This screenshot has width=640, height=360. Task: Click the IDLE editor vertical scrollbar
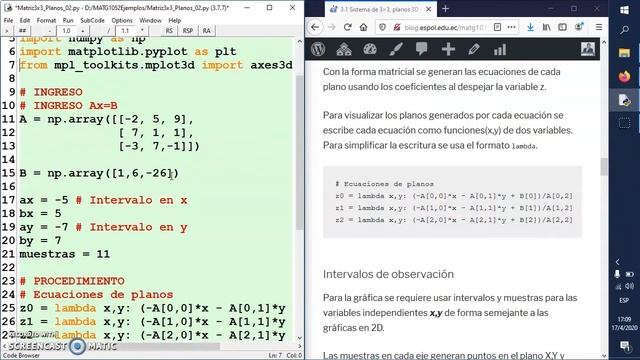pos(300,151)
